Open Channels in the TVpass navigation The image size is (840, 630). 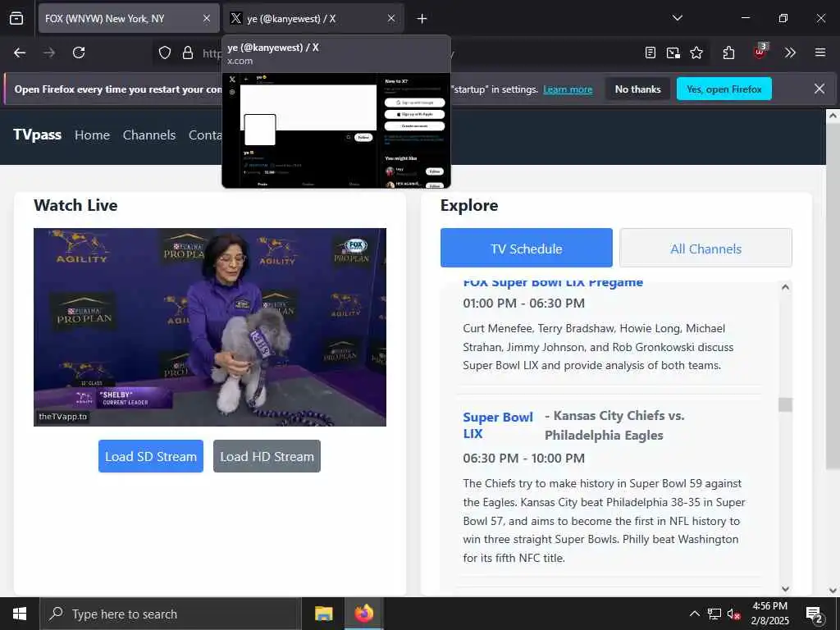[149, 135]
